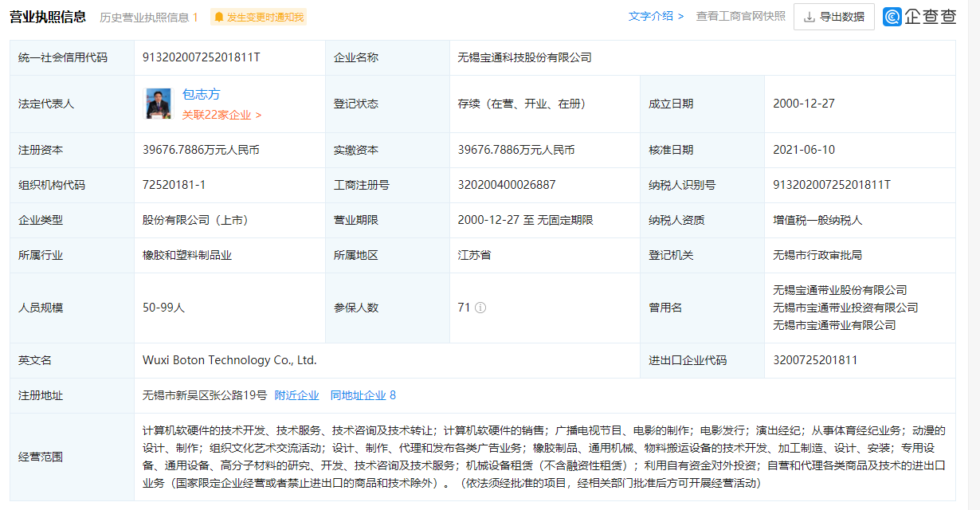Click the 曾用名 label cell

702,308
